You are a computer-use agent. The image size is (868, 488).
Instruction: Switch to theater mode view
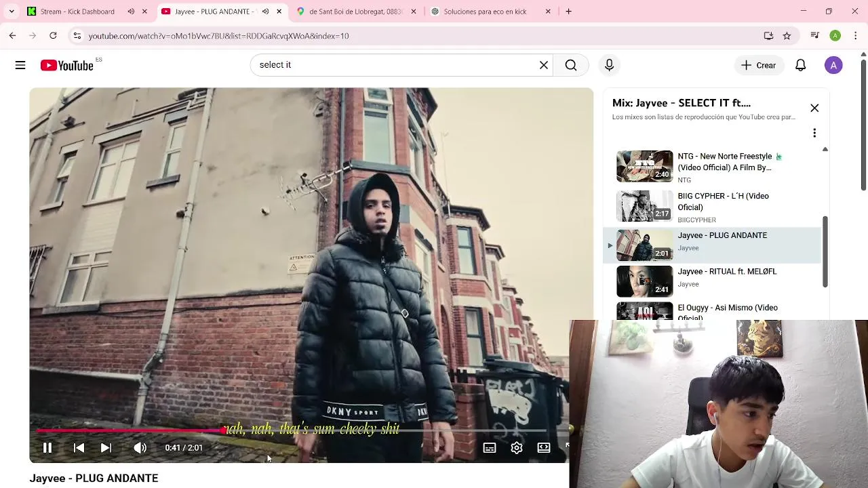pyautogui.click(x=544, y=448)
